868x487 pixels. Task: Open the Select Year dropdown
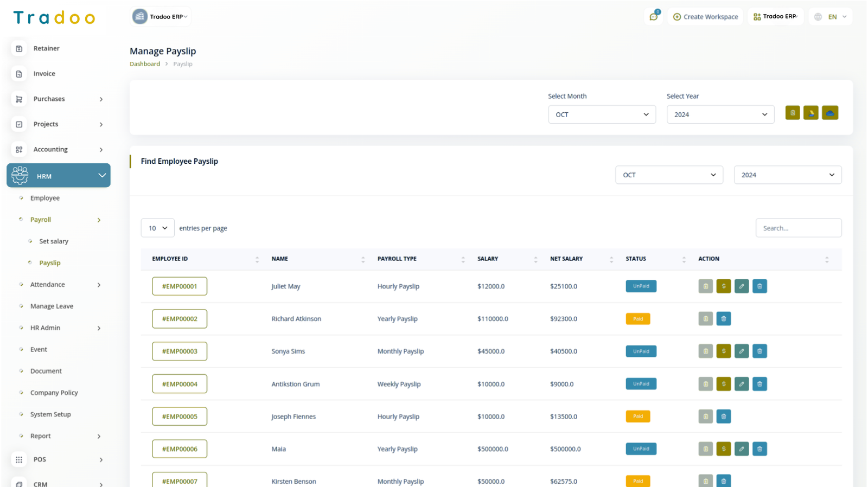pos(720,114)
